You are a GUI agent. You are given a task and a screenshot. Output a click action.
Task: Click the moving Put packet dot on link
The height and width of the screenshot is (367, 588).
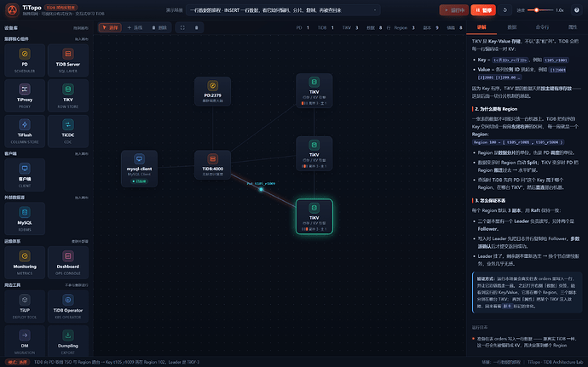pyautogui.click(x=261, y=189)
